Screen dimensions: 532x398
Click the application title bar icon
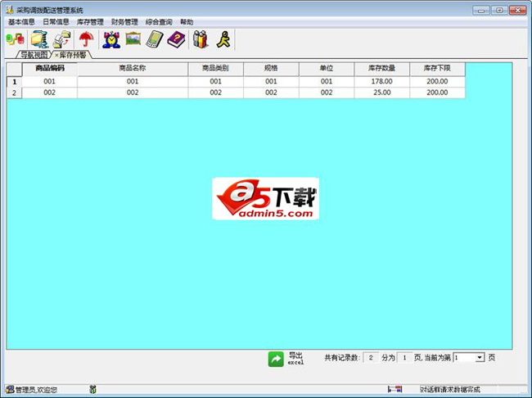tap(10, 10)
